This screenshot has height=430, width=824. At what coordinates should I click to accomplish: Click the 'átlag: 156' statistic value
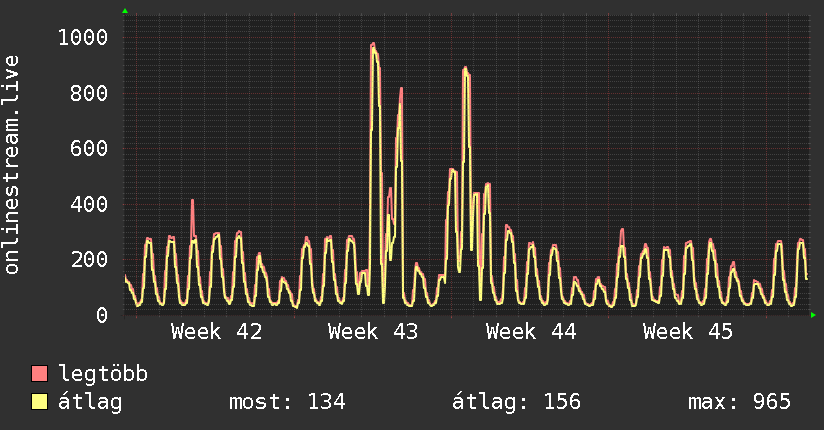click(517, 402)
